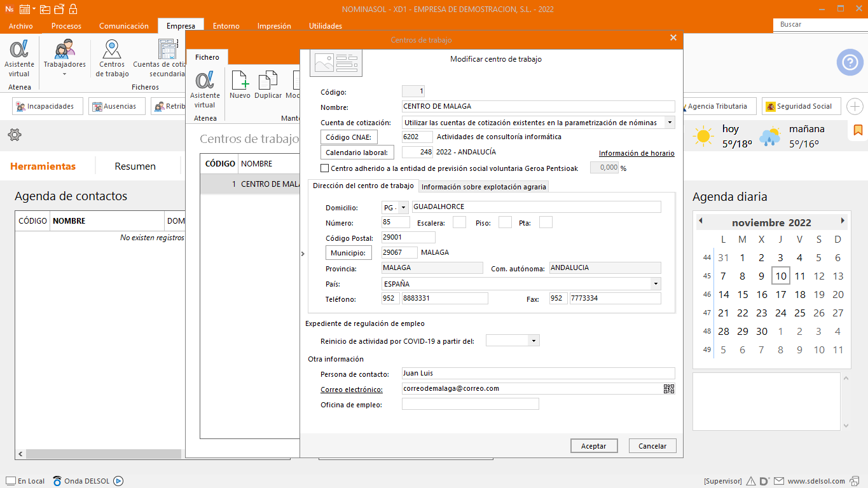868x488 pixels.
Task: Enable Geroa Pentsioak adhesion checkbox
Action: tap(325, 168)
